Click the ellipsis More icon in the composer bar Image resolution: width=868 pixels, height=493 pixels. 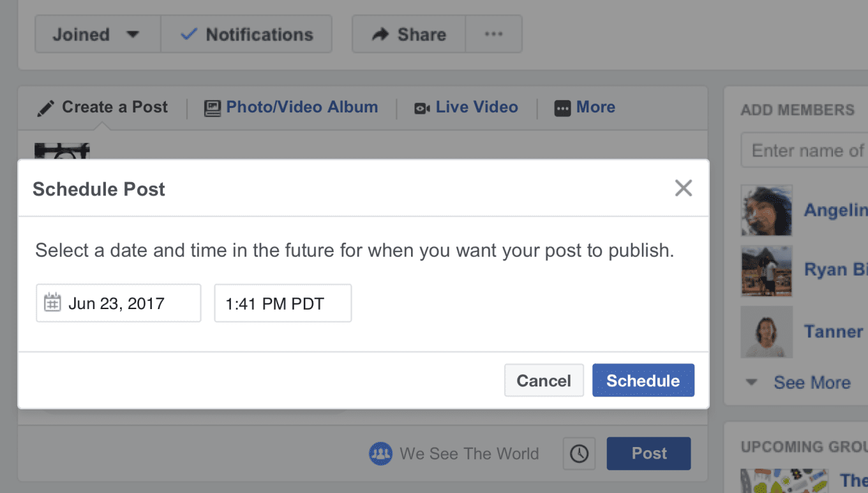[562, 107]
